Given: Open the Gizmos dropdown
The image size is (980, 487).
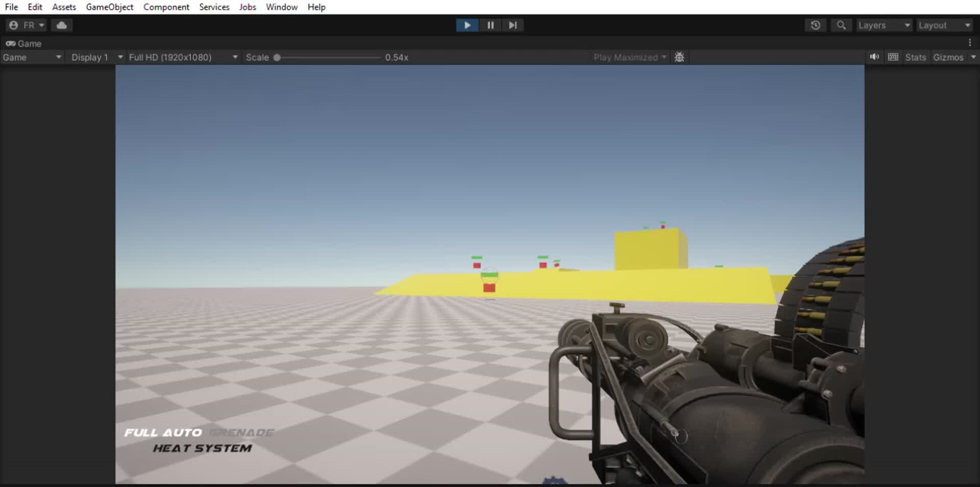Looking at the screenshot, I should click(953, 57).
